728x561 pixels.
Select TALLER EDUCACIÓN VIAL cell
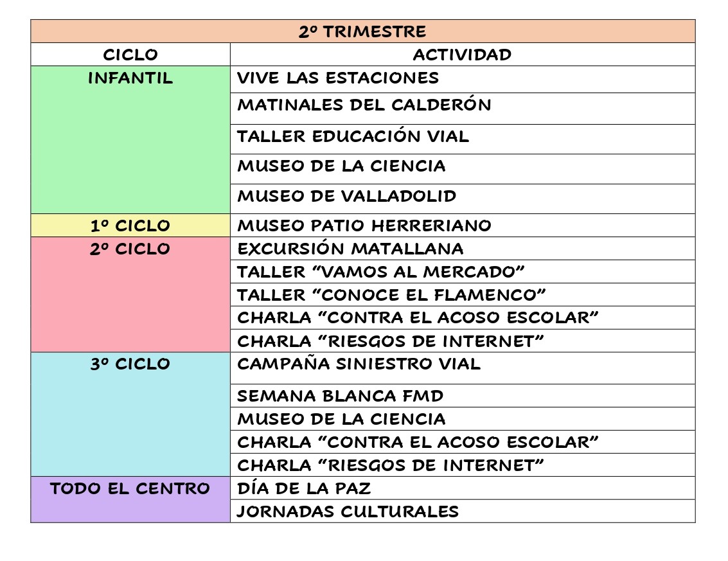click(x=353, y=136)
